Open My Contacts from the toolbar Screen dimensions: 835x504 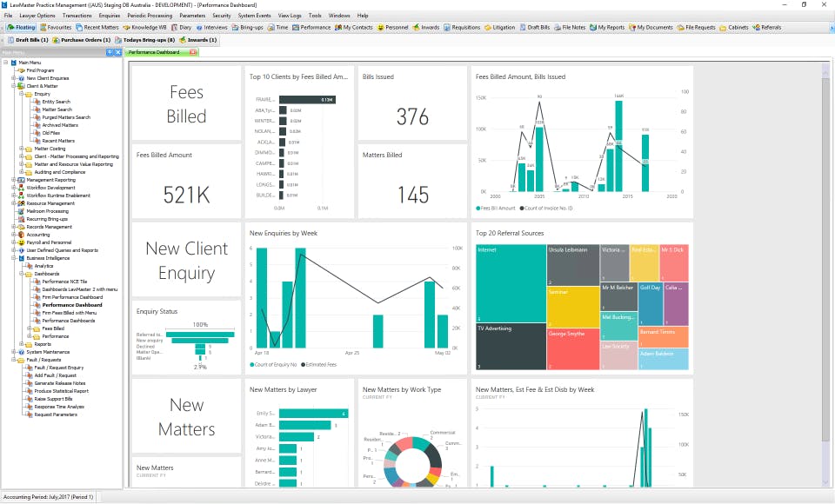354,27
